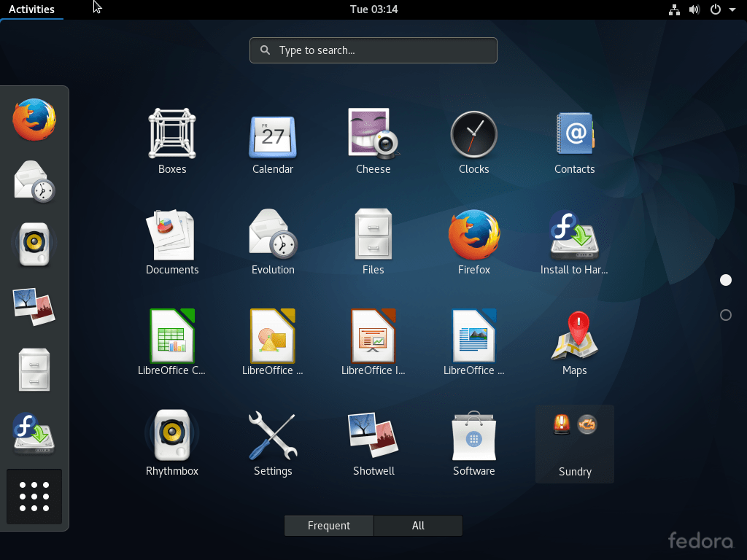Open the Boxes application
This screenshot has height=560, width=747.
172,141
